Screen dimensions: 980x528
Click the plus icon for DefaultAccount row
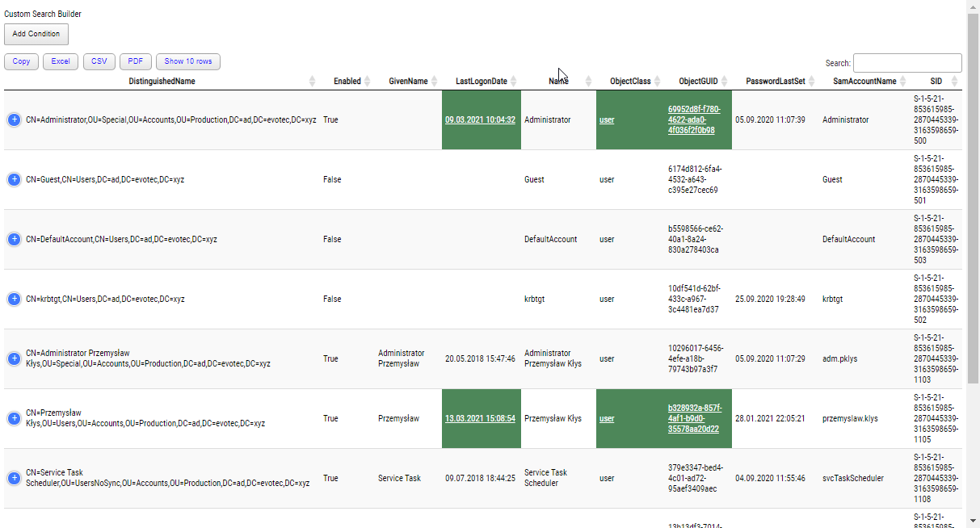point(14,239)
